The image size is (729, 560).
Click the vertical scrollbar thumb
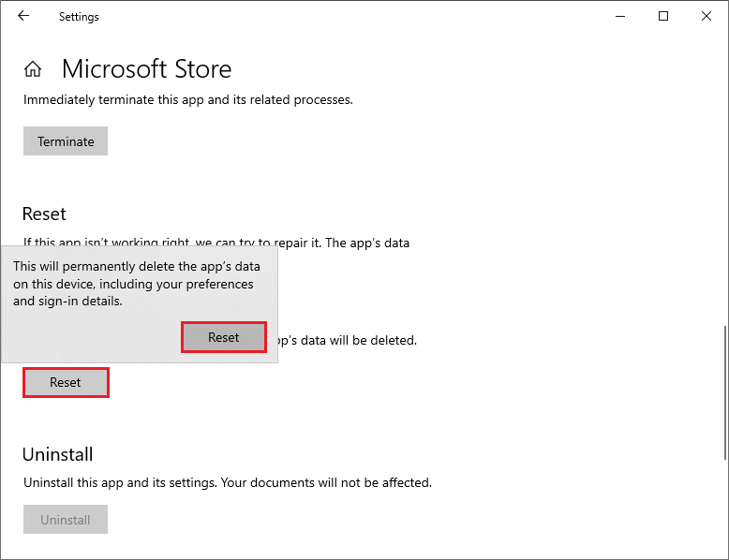[x=725, y=392]
